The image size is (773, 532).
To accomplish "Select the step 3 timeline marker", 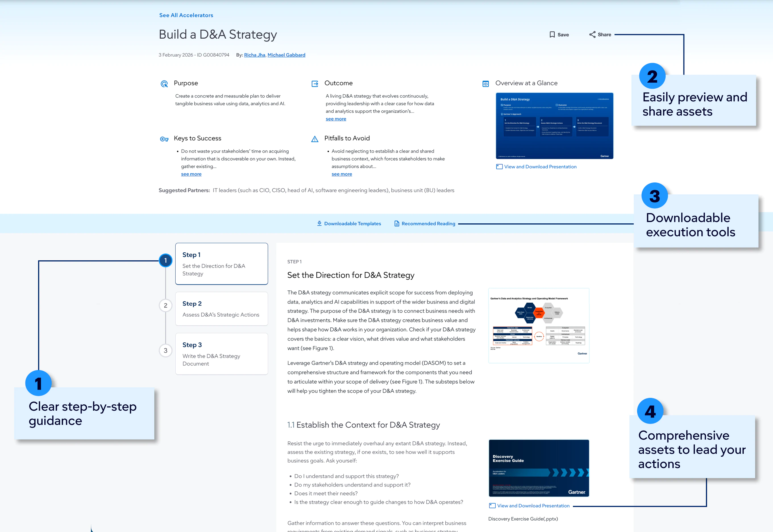I will [165, 350].
